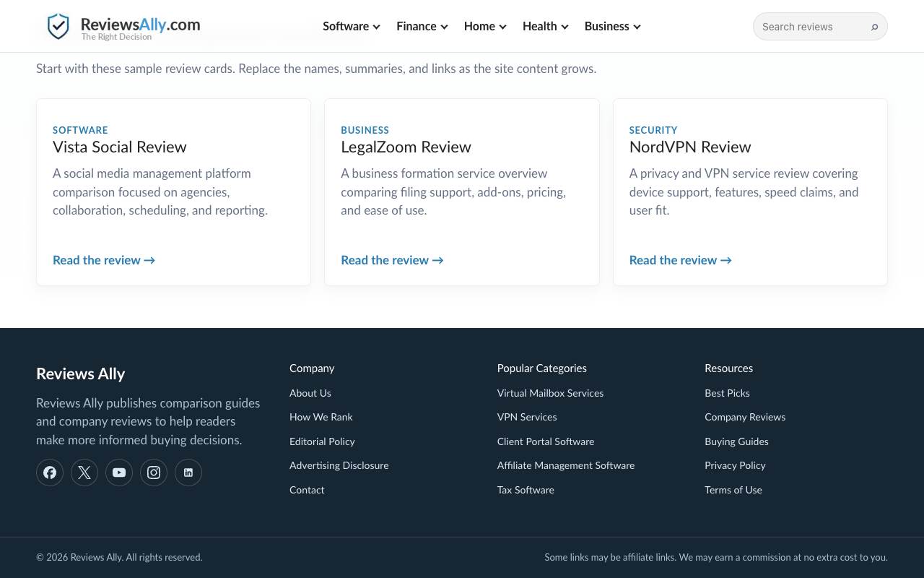Open Client Portal Software category
The image size is (924, 578).
pos(546,441)
